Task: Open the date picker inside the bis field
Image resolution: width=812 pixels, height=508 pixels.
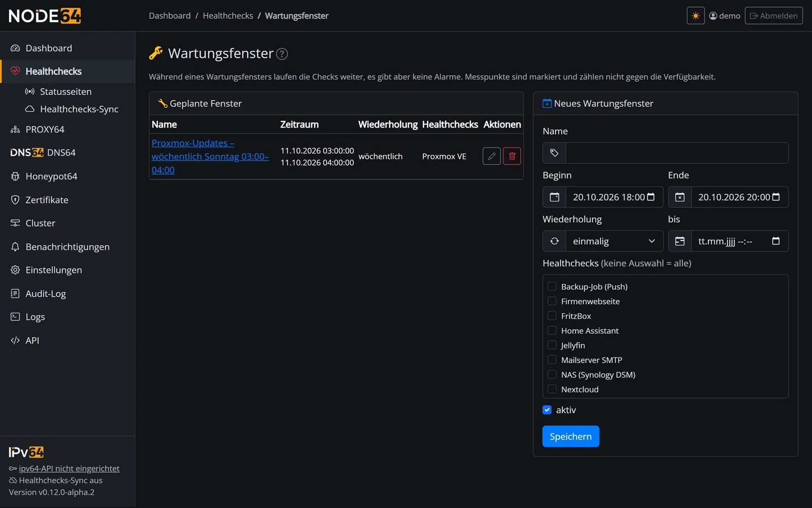Action: click(776, 241)
